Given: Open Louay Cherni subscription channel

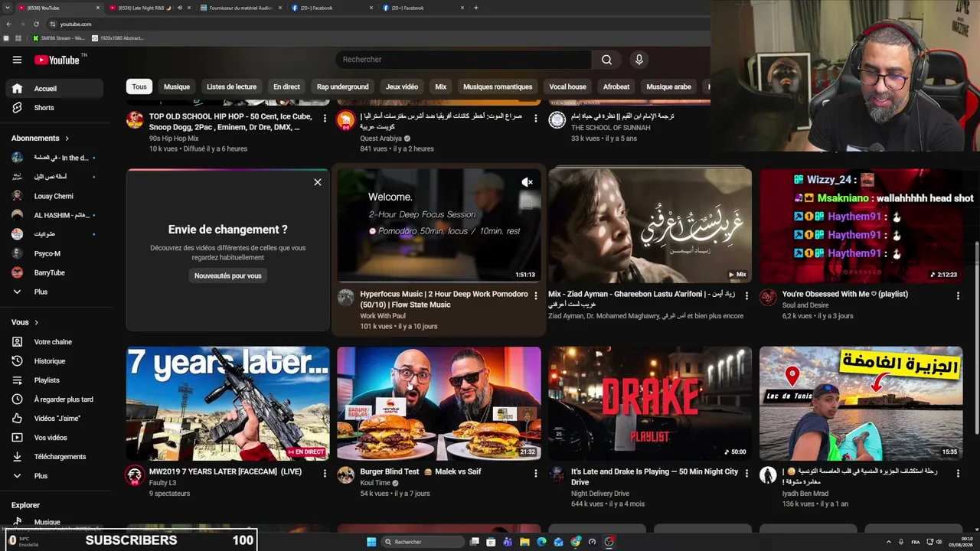Looking at the screenshot, I should 54,196.
